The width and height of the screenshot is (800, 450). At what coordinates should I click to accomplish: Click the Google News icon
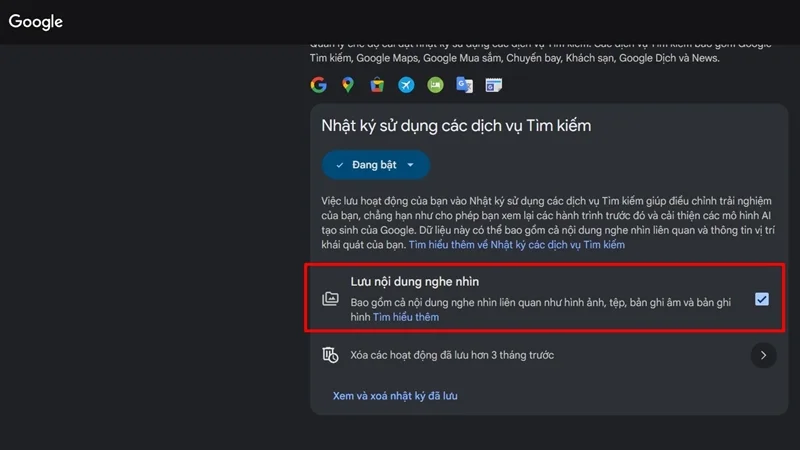[x=493, y=85]
